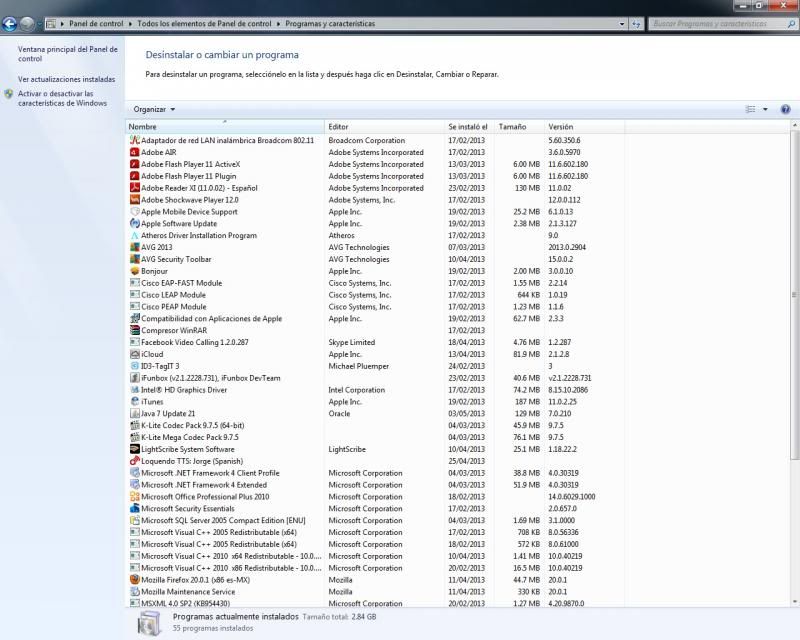Click the Mozilla Firefox 20.0.1 icon
Image resolution: width=800 pixels, height=640 pixels.
(x=135, y=580)
